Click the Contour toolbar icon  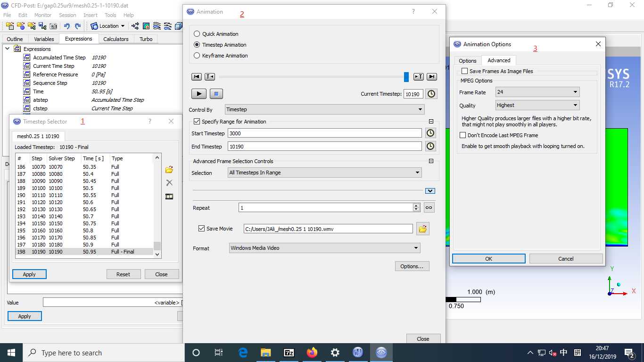(x=146, y=26)
